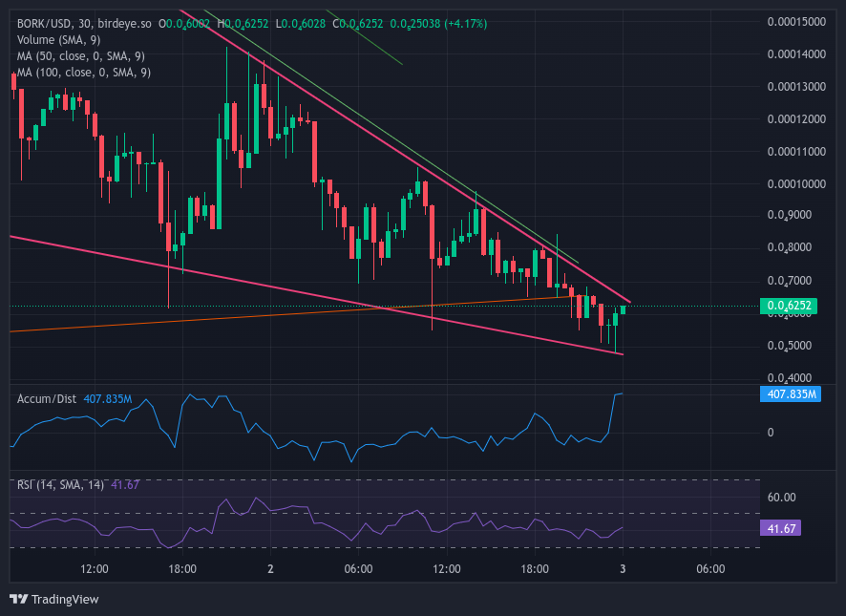The image size is (846, 616).
Task: Click the 60.00 RSI axis label
Action: point(781,498)
